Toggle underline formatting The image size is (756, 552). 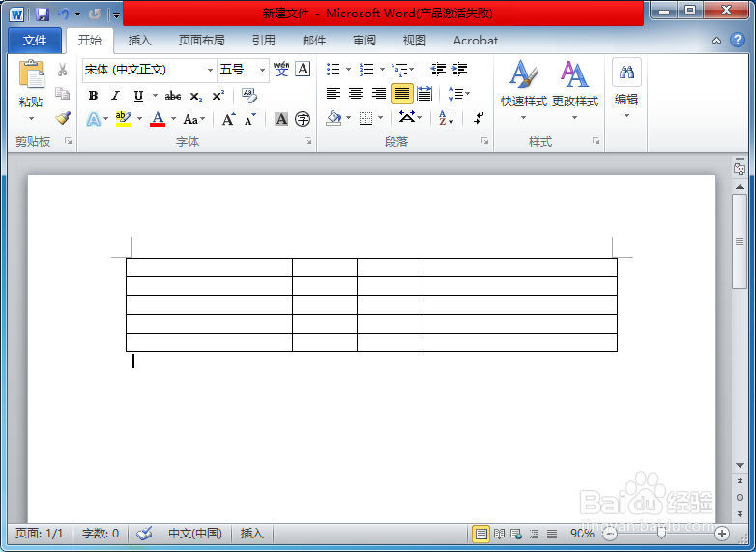pos(138,96)
